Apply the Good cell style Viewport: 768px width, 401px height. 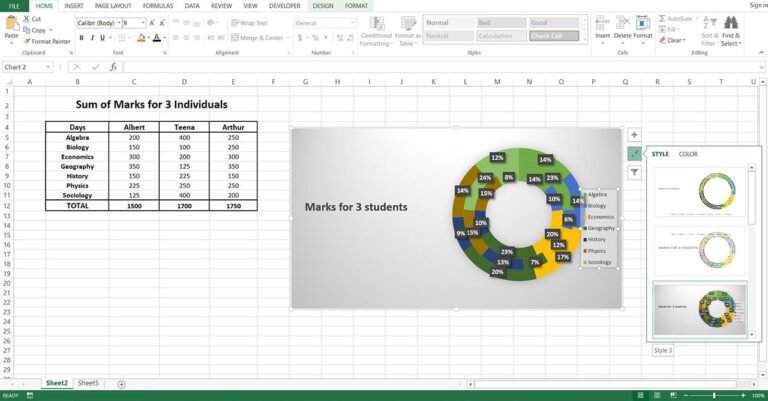pos(553,23)
